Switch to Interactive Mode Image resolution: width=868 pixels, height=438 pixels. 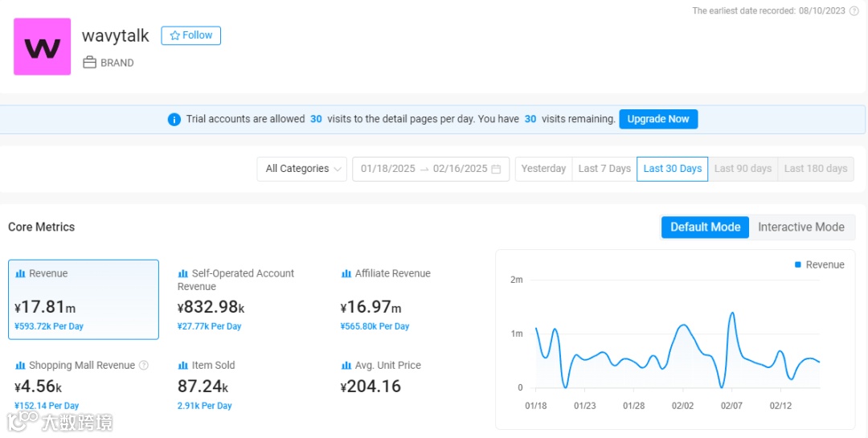(801, 227)
